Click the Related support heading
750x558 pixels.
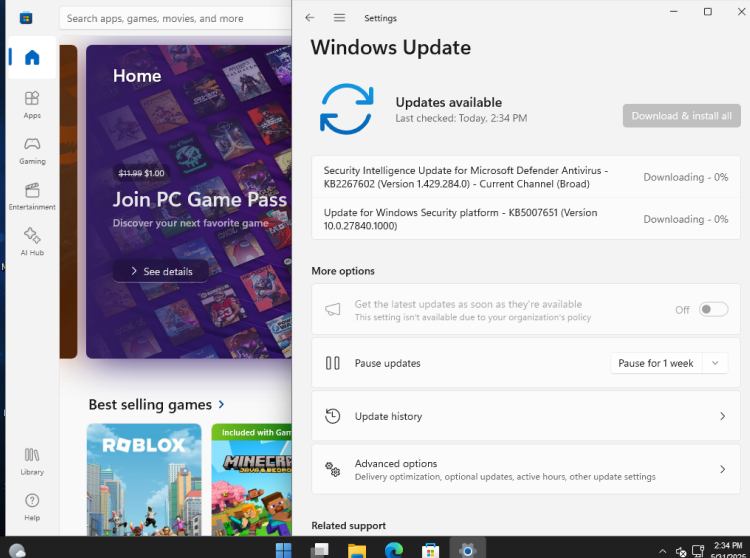tap(349, 525)
